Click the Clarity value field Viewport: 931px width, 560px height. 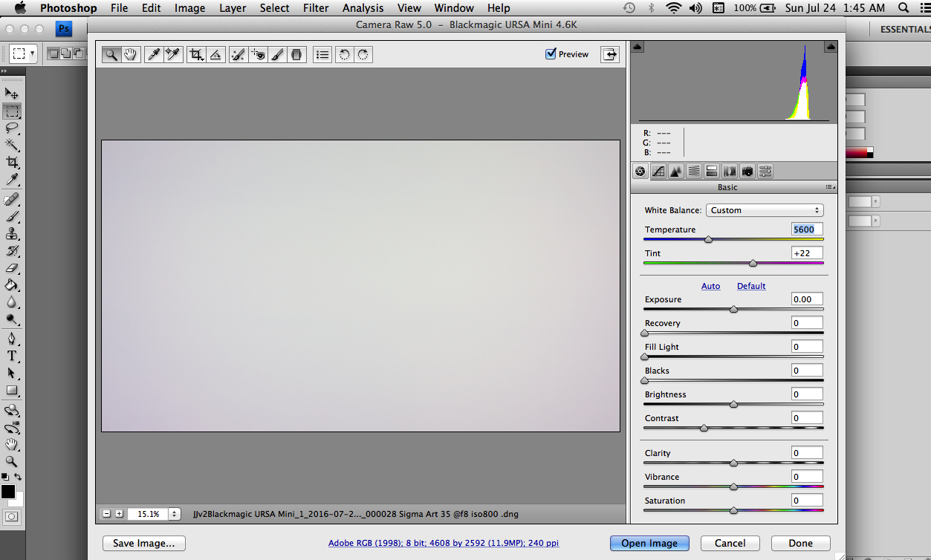(807, 453)
